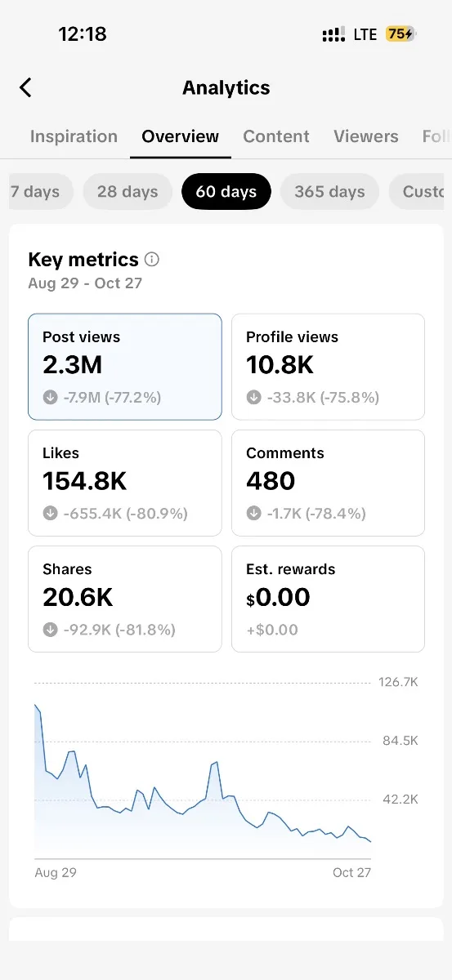Tap the back arrow icon
452x980 pixels.
pyautogui.click(x=25, y=87)
